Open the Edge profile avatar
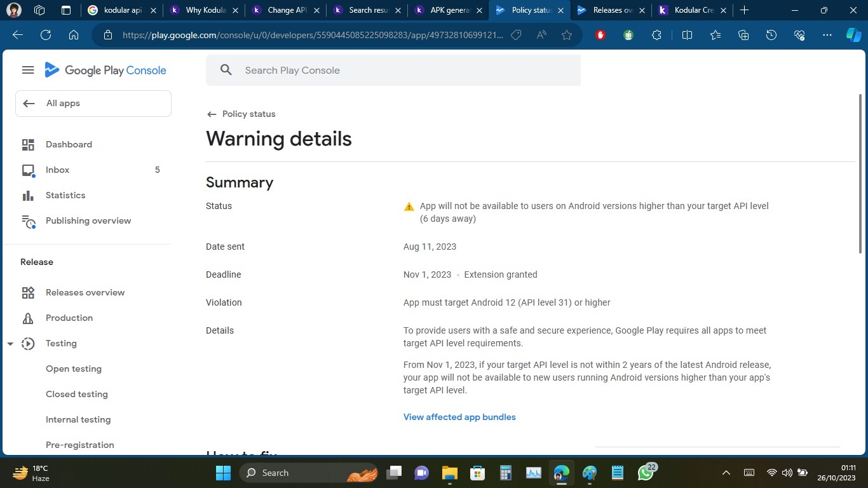 click(x=13, y=10)
